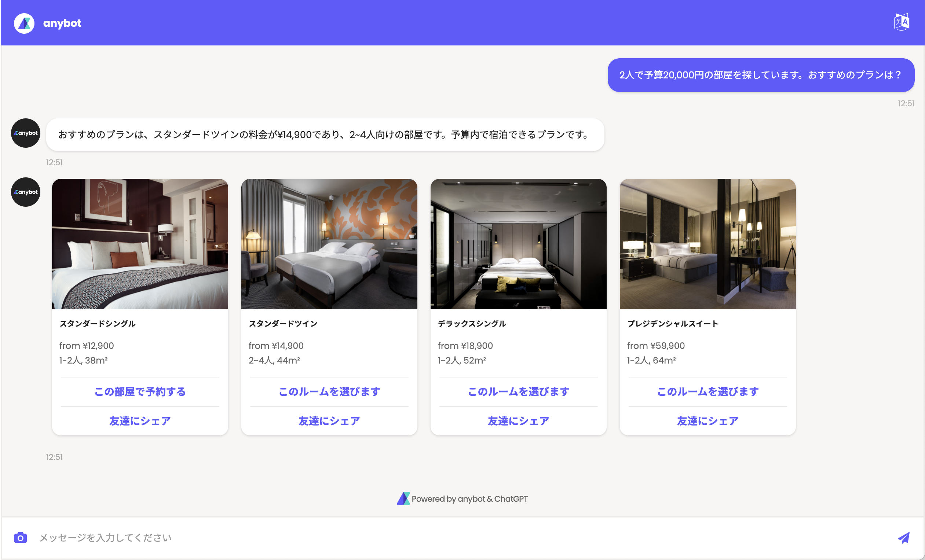Click the camera icon to attach photo
The width and height of the screenshot is (925, 560).
[20, 538]
